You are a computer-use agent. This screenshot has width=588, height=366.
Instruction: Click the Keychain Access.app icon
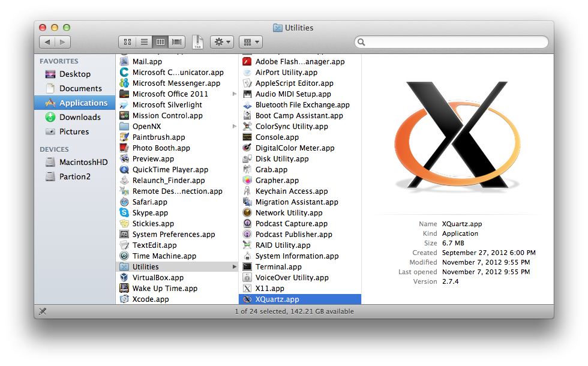(247, 191)
